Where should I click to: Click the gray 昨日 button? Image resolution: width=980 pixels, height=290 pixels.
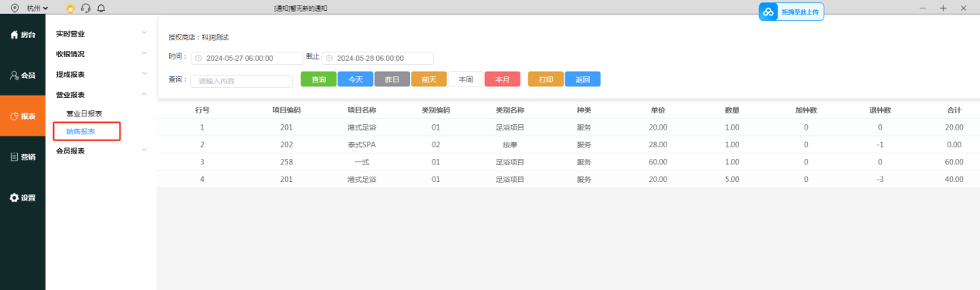tap(392, 79)
